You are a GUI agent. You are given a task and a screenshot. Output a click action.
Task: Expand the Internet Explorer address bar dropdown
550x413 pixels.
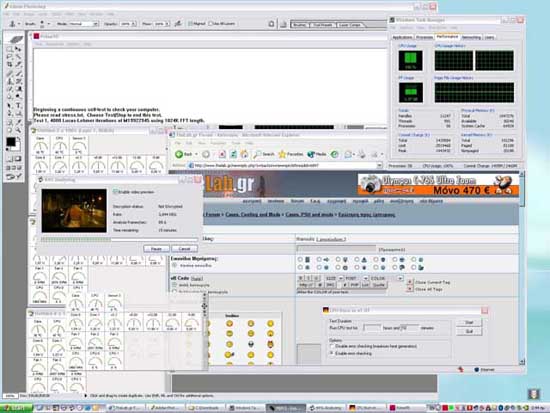click(x=380, y=165)
